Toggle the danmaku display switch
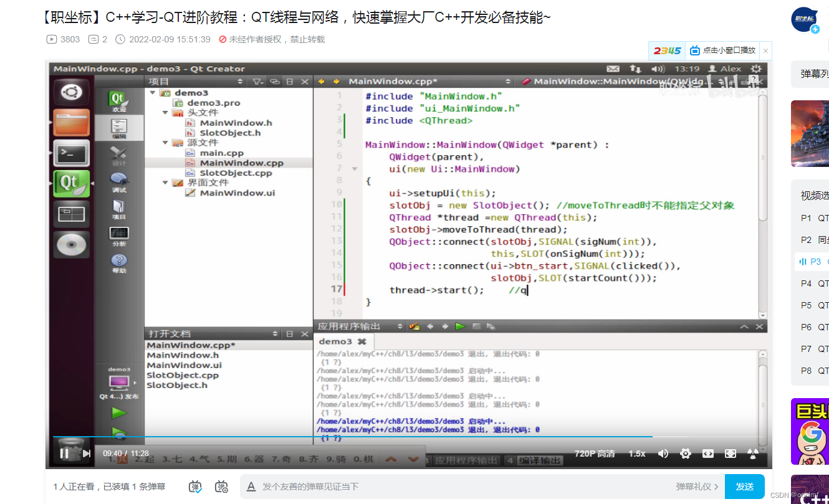829x504 pixels. point(196,487)
